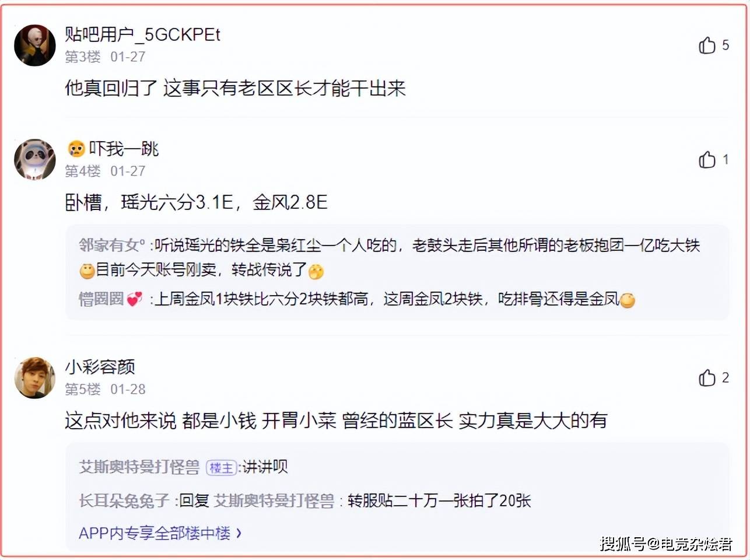
Task: Like the floor 5 comment by 小彩容颜
Action: pyautogui.click(x=707, y=378)
